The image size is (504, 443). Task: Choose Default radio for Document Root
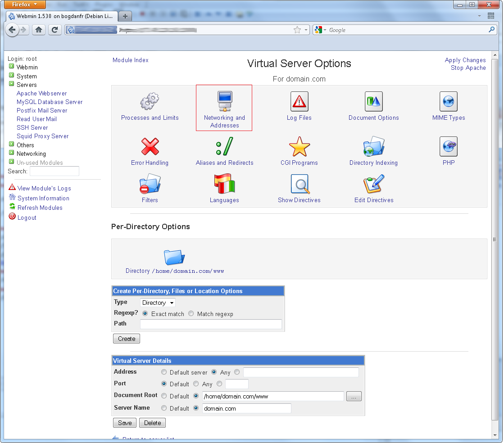164,396
